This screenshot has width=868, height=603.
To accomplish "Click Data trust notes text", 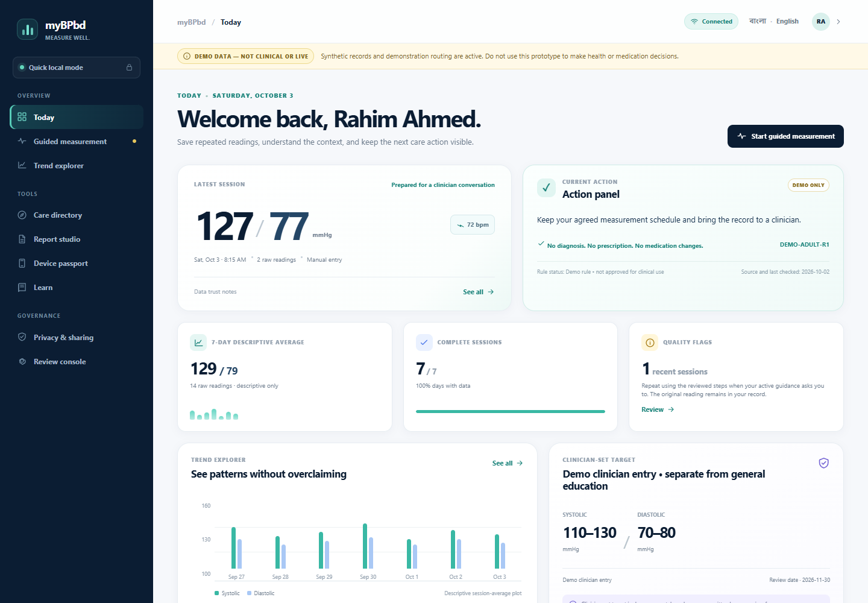I will [215, 292].
